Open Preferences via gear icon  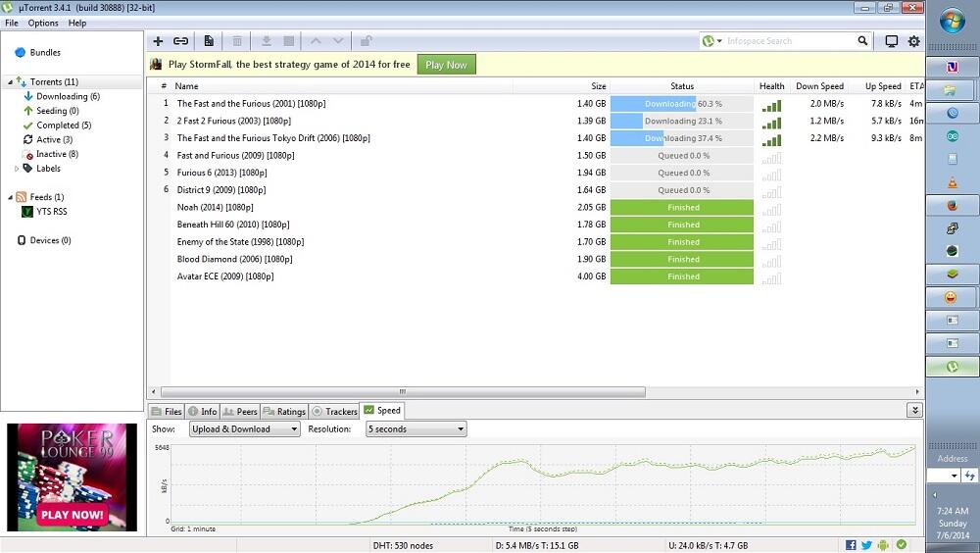click(x=913, y=41)
